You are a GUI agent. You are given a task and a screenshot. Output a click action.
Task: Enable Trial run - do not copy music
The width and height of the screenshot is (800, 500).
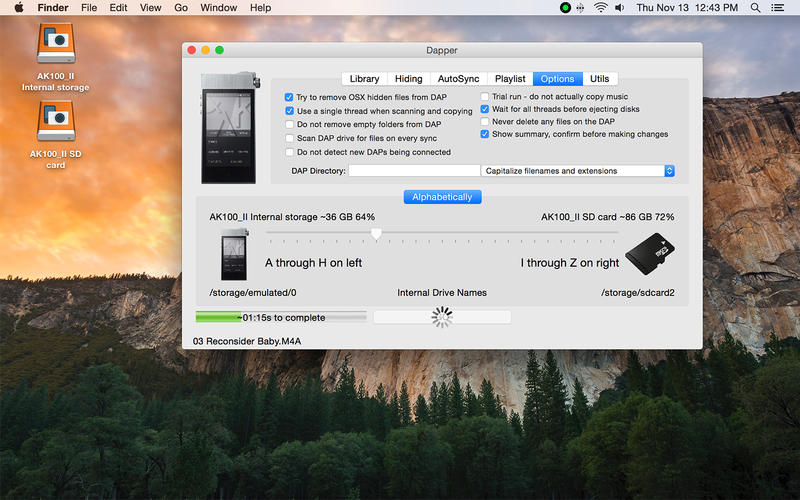[x=485, y=96]
